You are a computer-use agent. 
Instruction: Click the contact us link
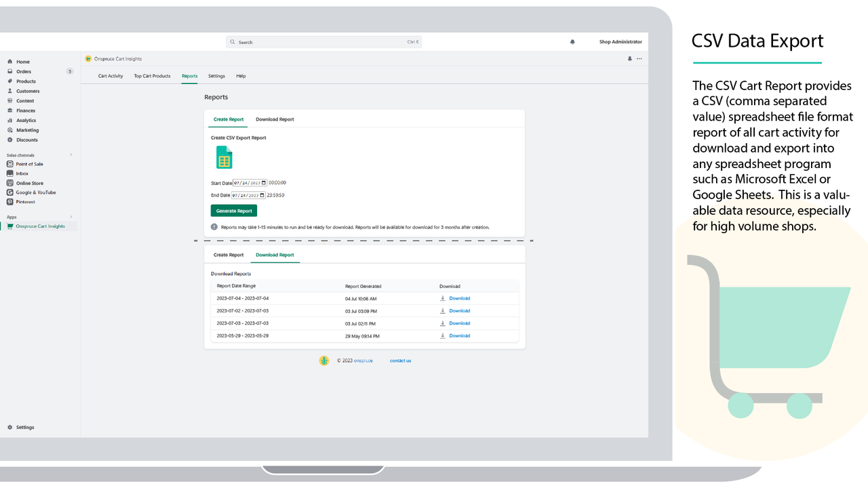pyautogui.click(x=400, y=361)
